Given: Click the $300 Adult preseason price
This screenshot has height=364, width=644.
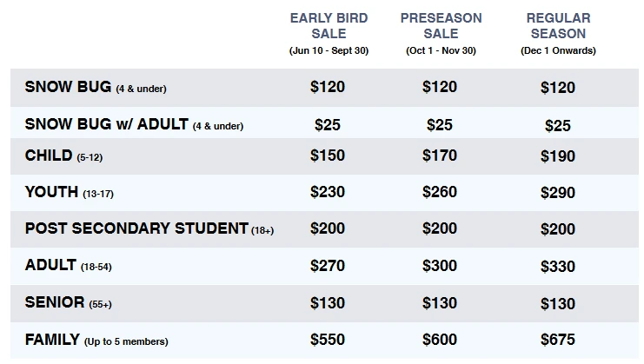Looking at the screenshot, I should click(440, 266).
